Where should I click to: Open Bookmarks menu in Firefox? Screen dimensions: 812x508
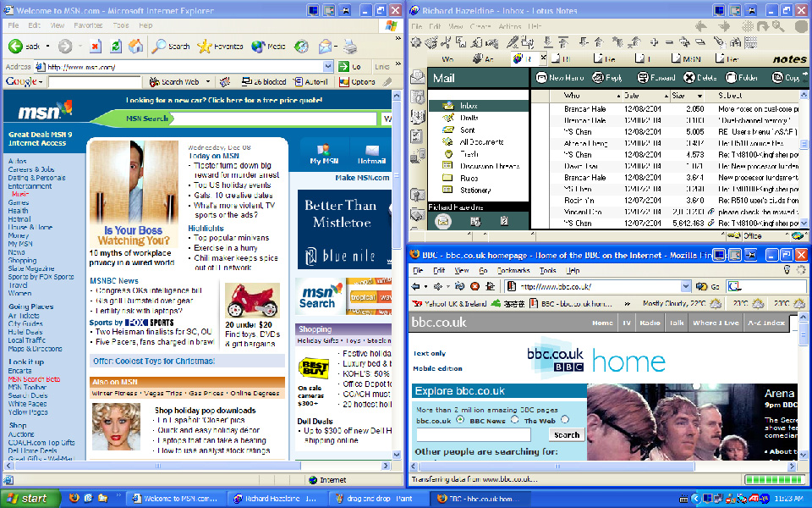(513, 271)
